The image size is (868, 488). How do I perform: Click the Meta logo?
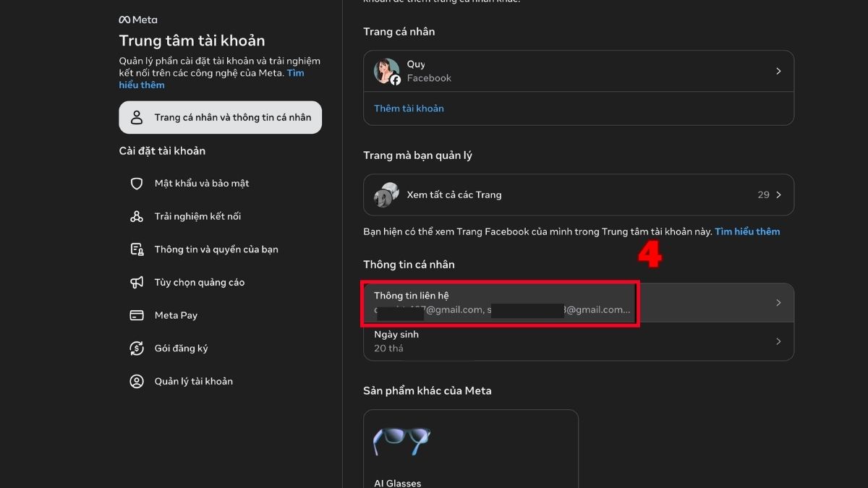pos(137,20)
